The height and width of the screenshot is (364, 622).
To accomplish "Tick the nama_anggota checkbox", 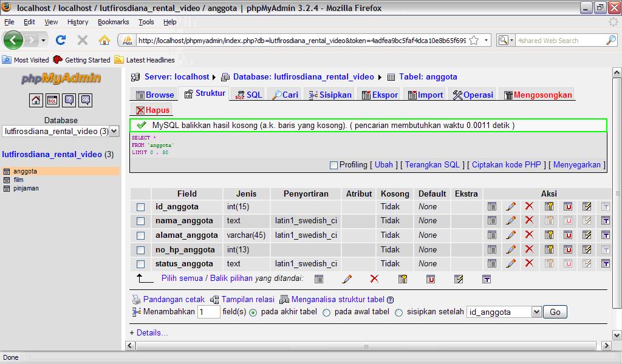I will 140,221.
